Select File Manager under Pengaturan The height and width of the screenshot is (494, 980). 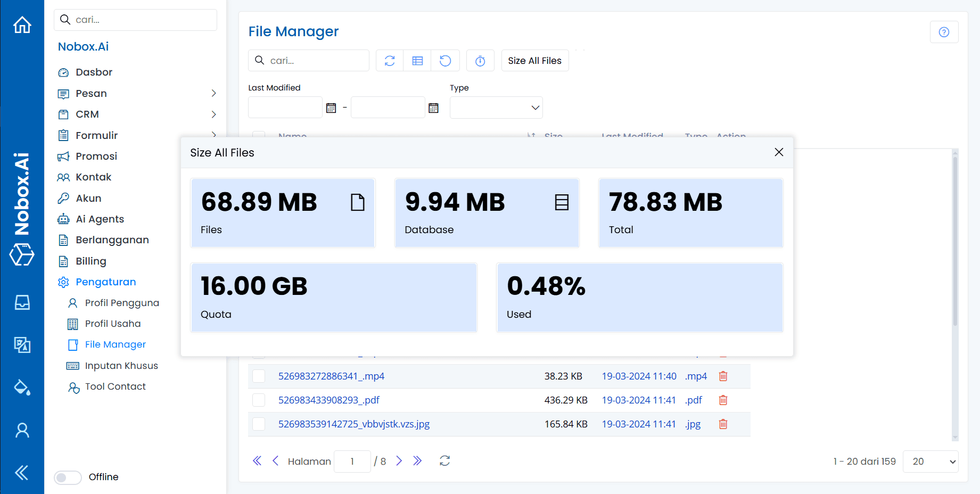coord(115,344)
